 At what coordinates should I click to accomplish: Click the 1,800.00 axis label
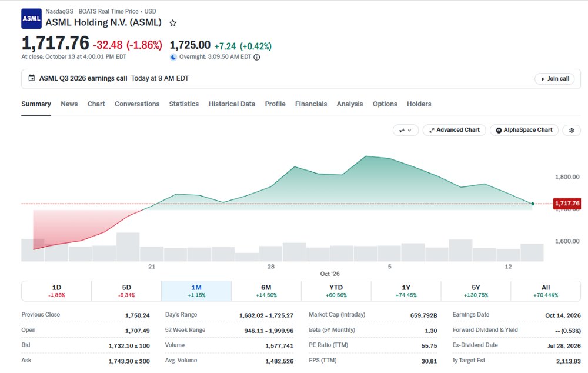(x=567, y=176)
